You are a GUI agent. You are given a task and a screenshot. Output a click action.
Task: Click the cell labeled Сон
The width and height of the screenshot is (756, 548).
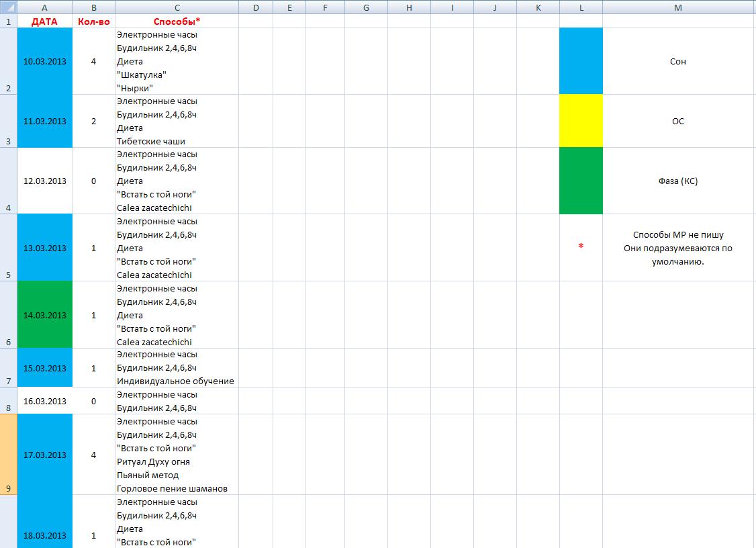click(678, 61)
